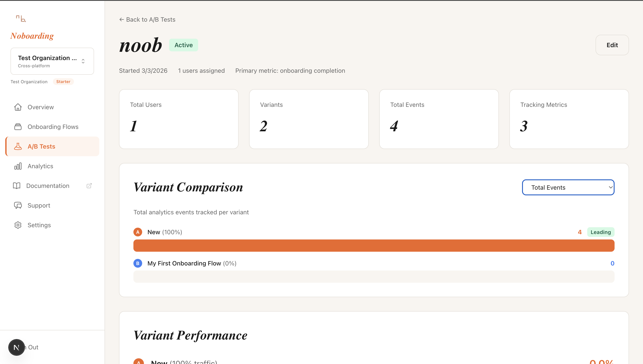Image resolution: width=643 pixels, height=364 pixels.
Task: Open the Test Organization switcher
Action: coord(52,61)
